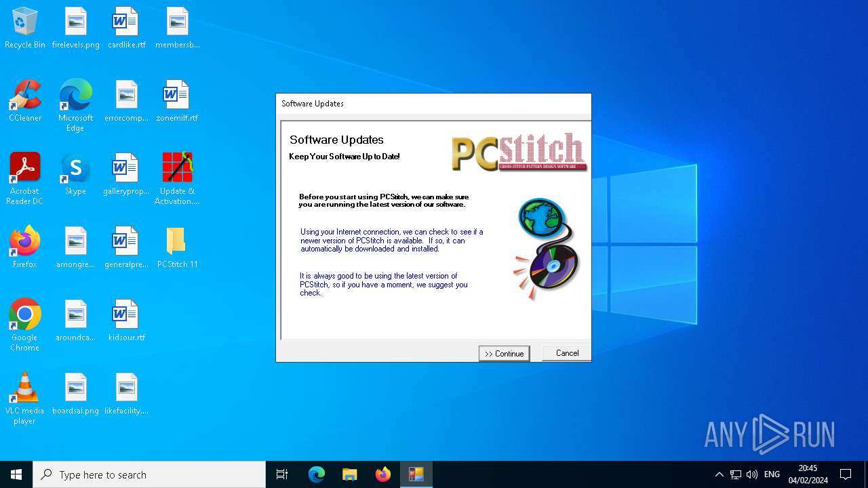Open the notification center icon
This screenshot has height=488, width=868.
coord(846,474)
